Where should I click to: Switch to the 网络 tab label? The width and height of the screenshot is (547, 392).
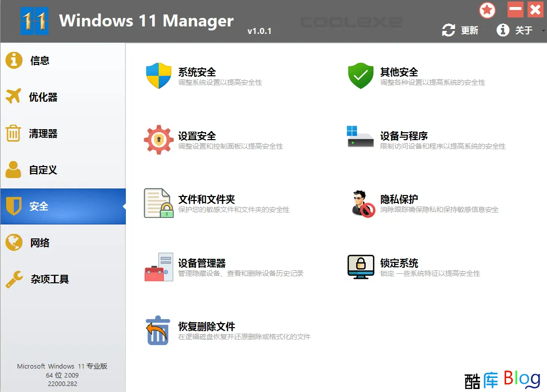tap(40, 243)
